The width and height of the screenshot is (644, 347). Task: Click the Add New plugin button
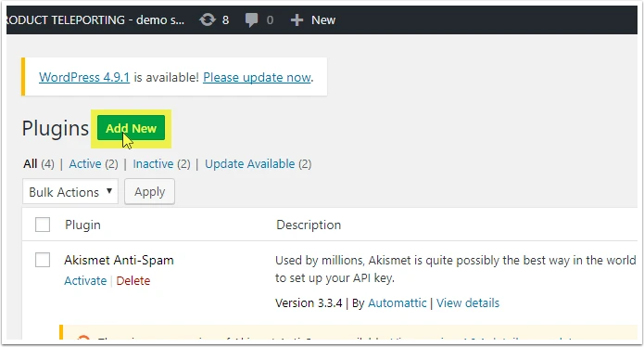pos(131,128)
